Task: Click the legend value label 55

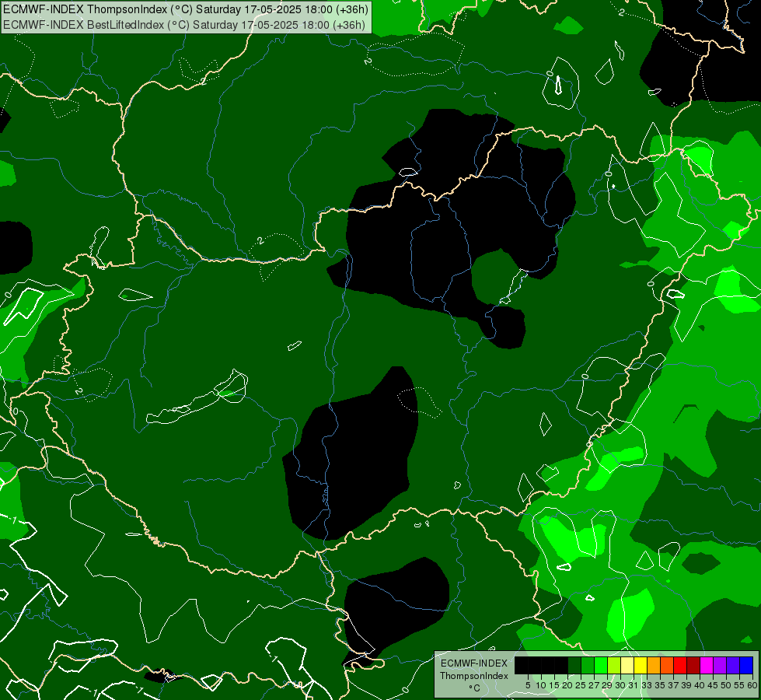Action: (x=739, y=685)
